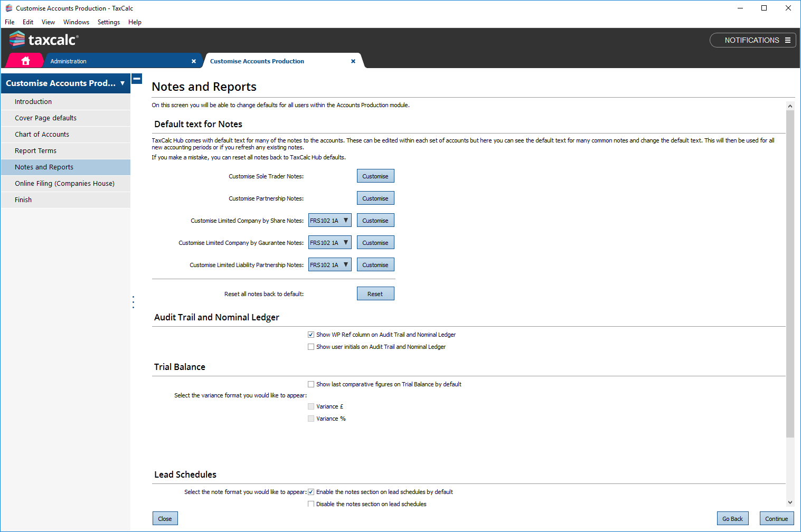Click the Close button

165,519
